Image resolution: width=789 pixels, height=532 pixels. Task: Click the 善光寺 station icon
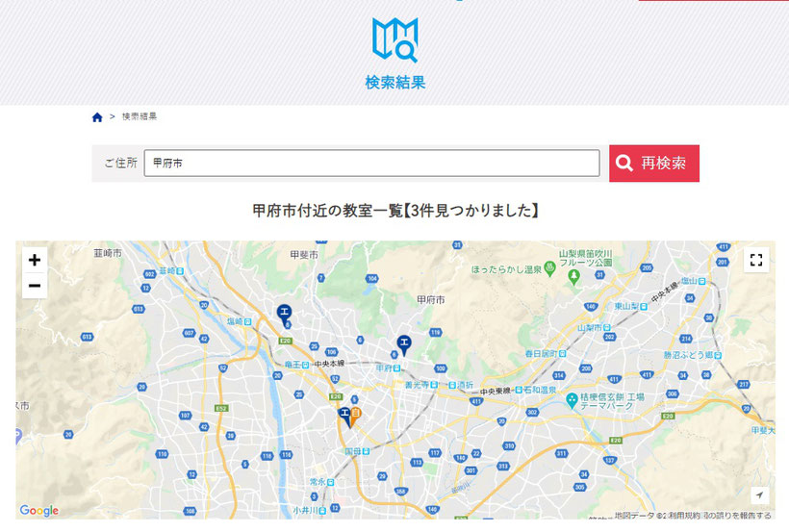click(434, 385)
